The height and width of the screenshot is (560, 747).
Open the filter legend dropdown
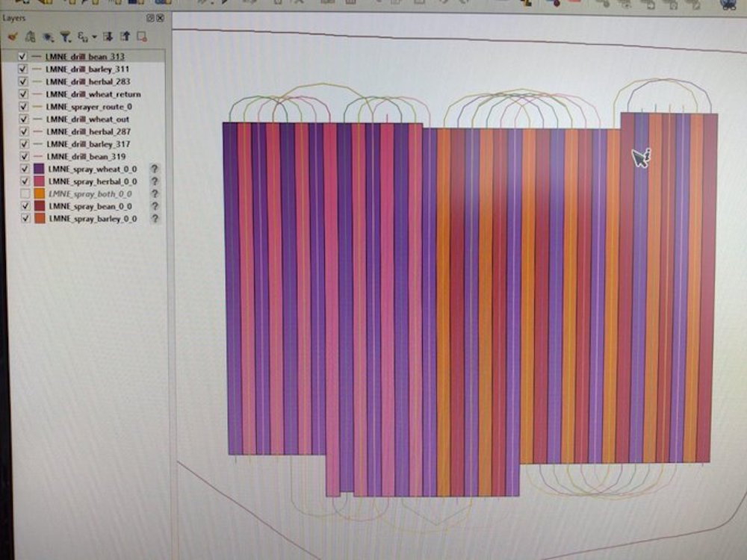click(66, 36)
